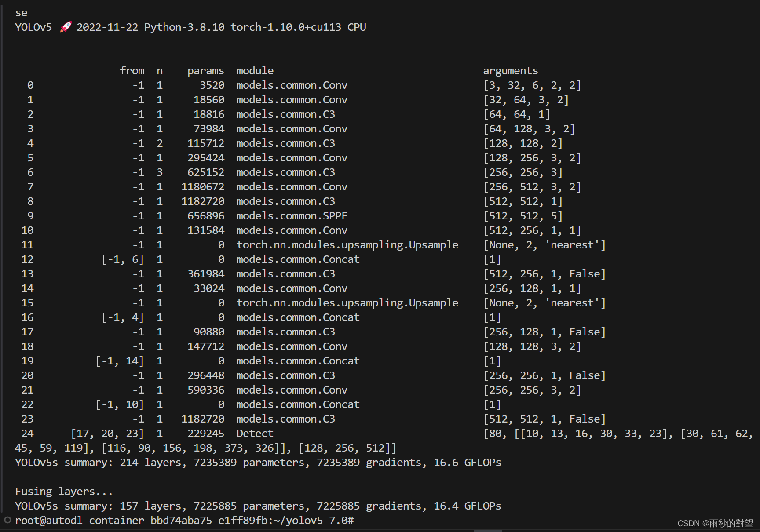The height and width of the screenshot is (532, 760).
Task: Click the 157 layers YOLOv5s summary line
Action: (258, 506)
